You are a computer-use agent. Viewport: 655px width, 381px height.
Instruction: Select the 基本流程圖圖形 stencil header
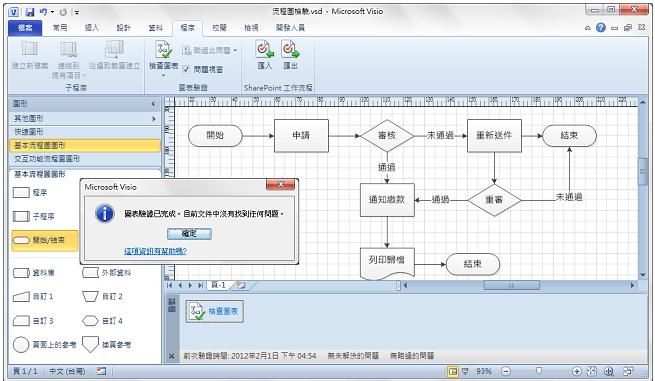84,145
